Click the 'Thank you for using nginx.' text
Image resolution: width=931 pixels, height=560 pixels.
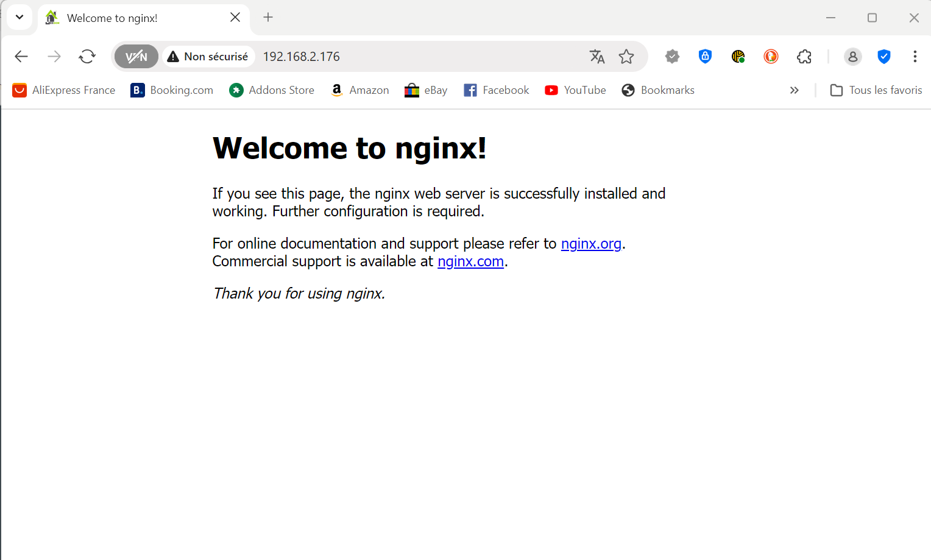click(299, 294)
